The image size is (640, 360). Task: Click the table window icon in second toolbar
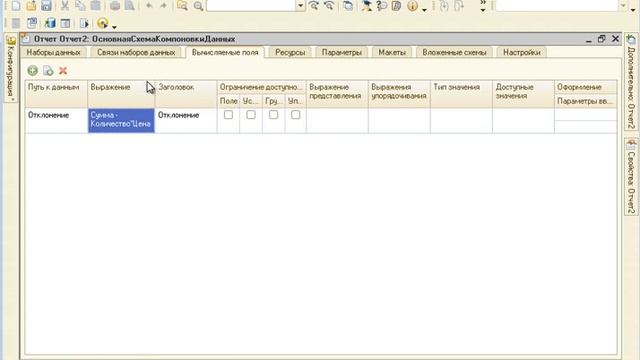click(x=65, y=23)
